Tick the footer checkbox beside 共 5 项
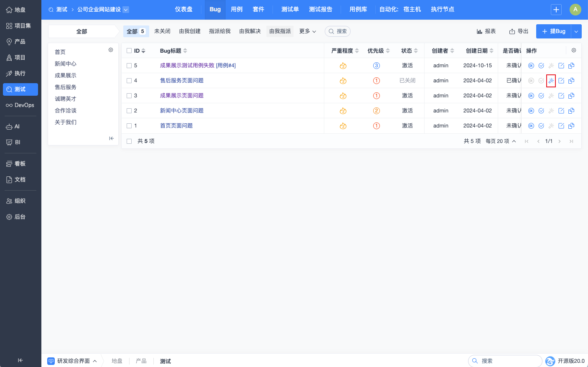This screenshot has width=588, height=367. (129, 141)
